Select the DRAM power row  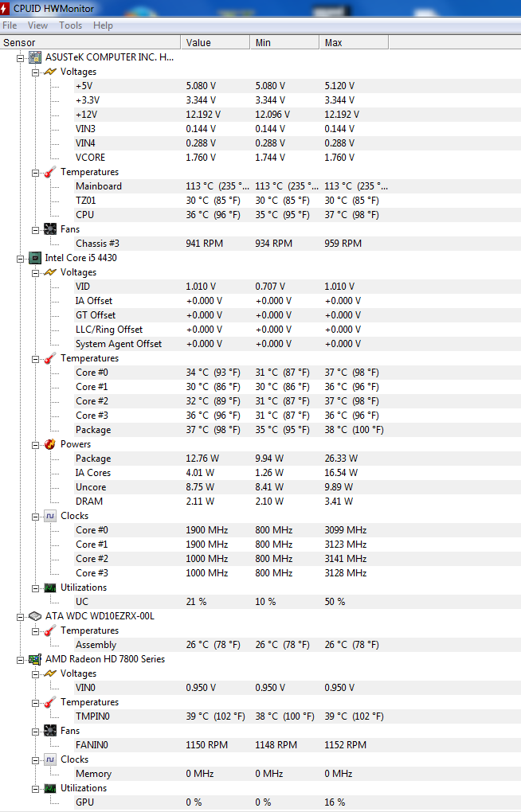[x=298, y=502]
